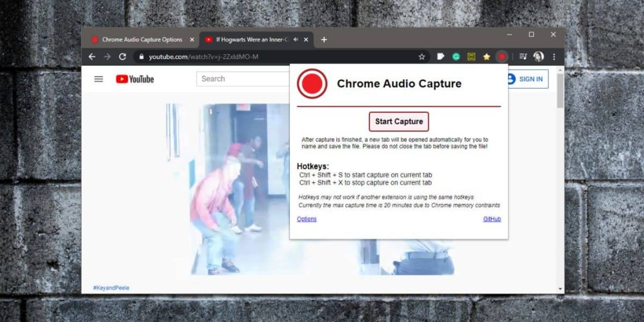
Task: Maximize the Chrome window
Action: [x=531, y=35]
